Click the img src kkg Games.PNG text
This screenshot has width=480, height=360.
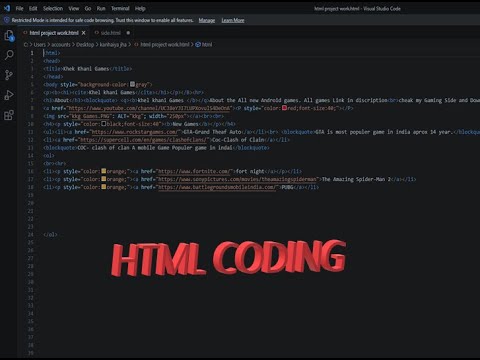(90, 116)
